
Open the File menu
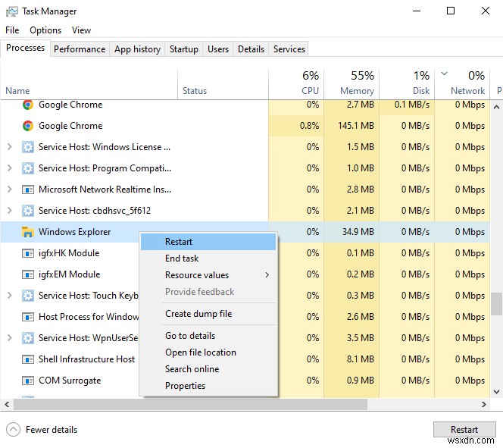coord(12,30)
